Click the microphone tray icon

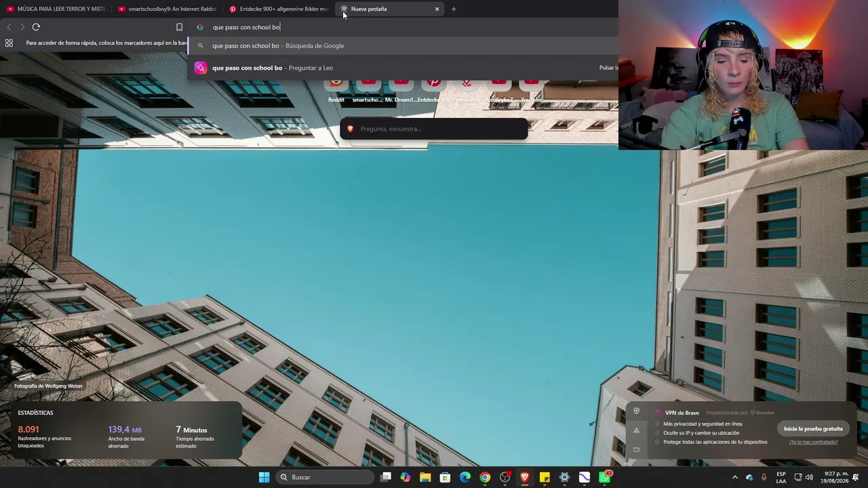(764, 477)
